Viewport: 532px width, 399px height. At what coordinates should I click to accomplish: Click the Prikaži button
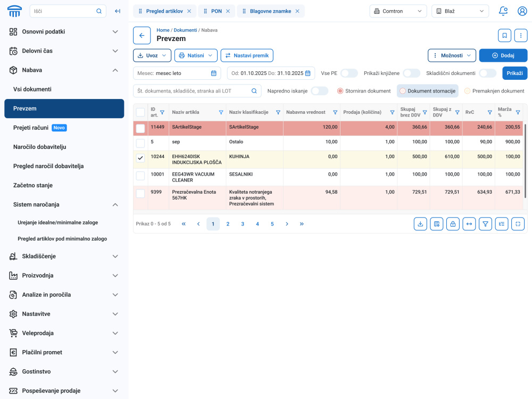point(514,73)
